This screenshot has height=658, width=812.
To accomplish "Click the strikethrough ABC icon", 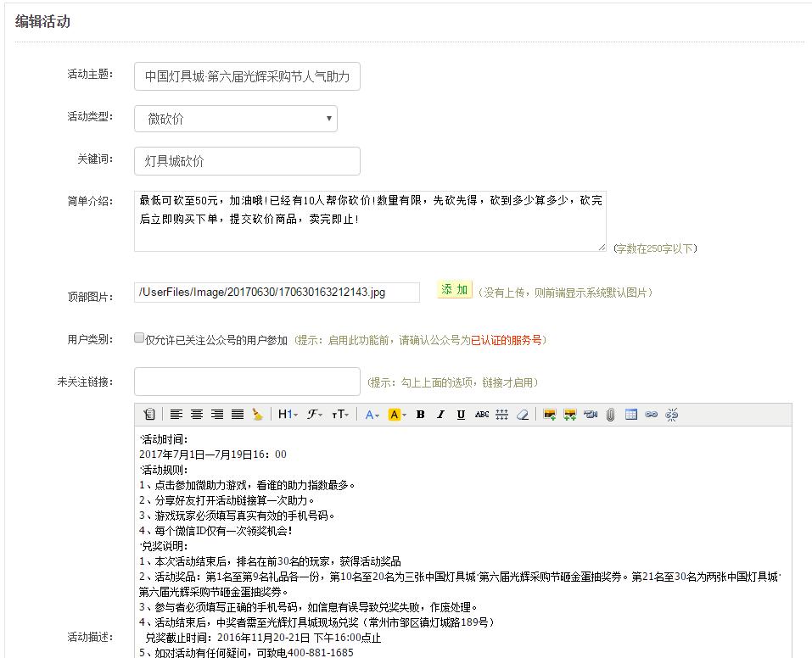I will 482,415.
